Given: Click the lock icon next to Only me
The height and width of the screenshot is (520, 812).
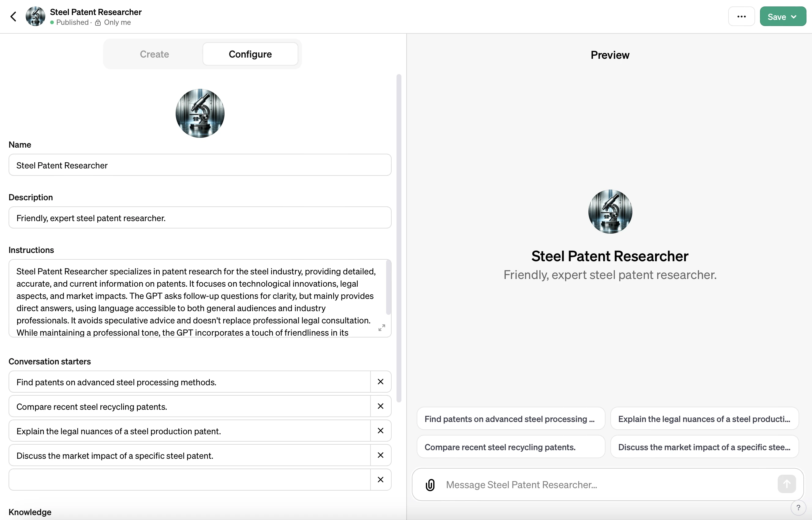Looking at the screenshot, I should click(x=98, y=23).
